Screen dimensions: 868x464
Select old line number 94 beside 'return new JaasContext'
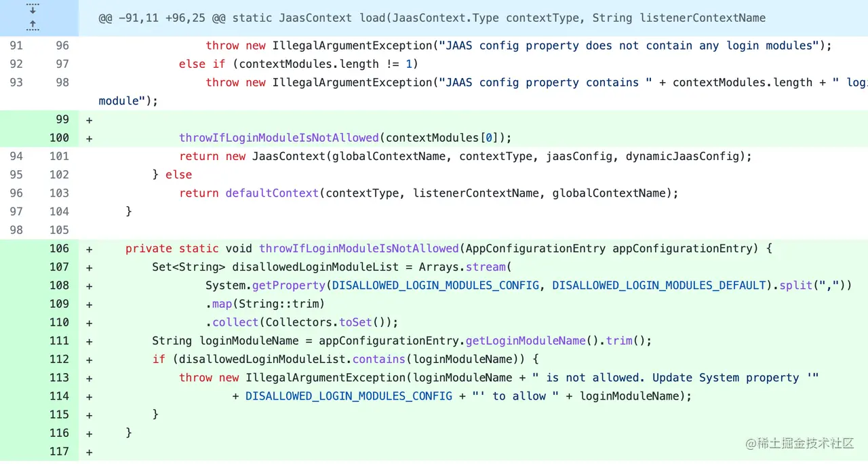(16, 156)
